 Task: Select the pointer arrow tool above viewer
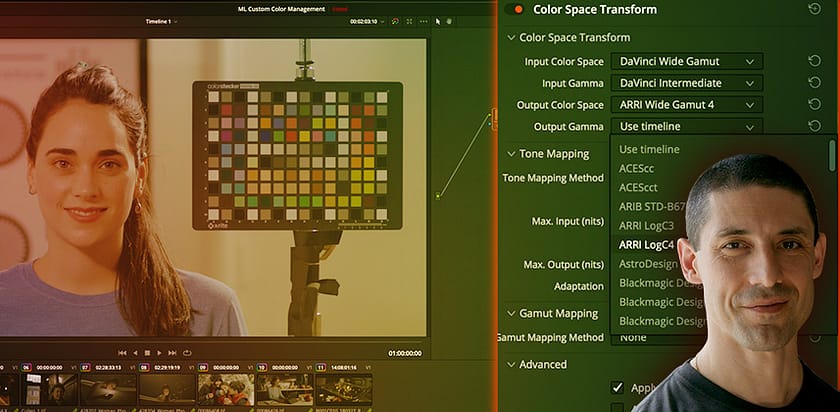point(438,21)
